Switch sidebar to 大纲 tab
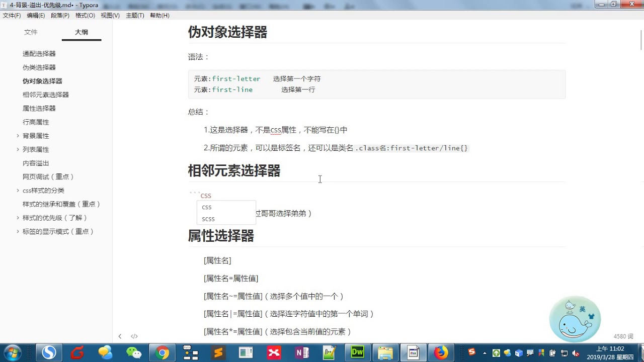 click(x=82, y=32)
